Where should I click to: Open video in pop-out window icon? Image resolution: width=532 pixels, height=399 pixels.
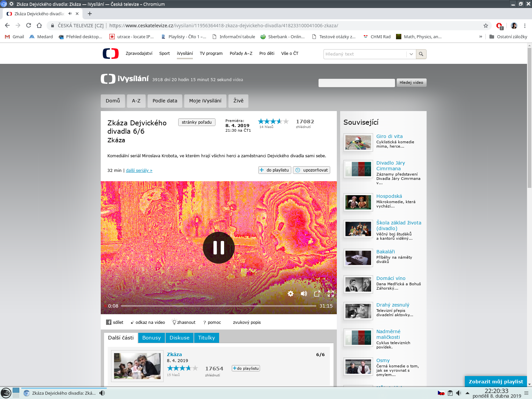(317, 294)
